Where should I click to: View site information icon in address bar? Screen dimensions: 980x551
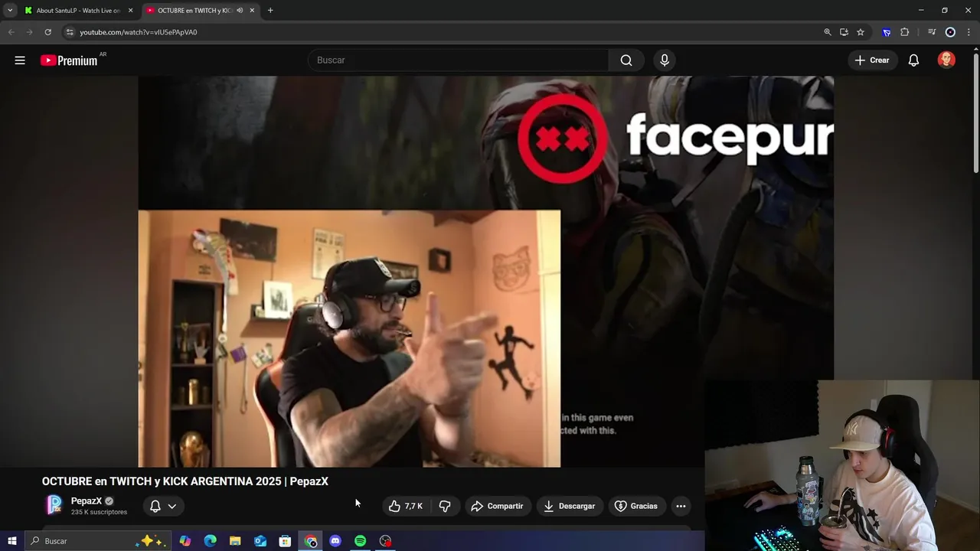(x=70, y=32)
